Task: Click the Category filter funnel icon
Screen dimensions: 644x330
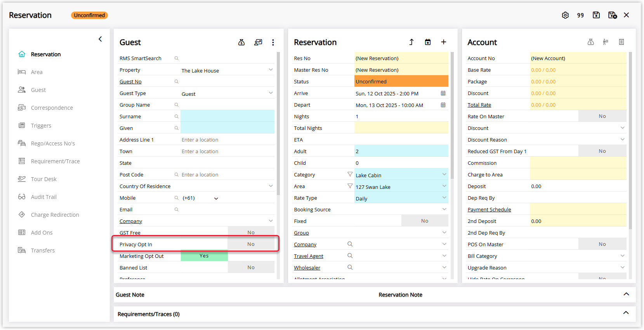Action: [x=350, y=175]
